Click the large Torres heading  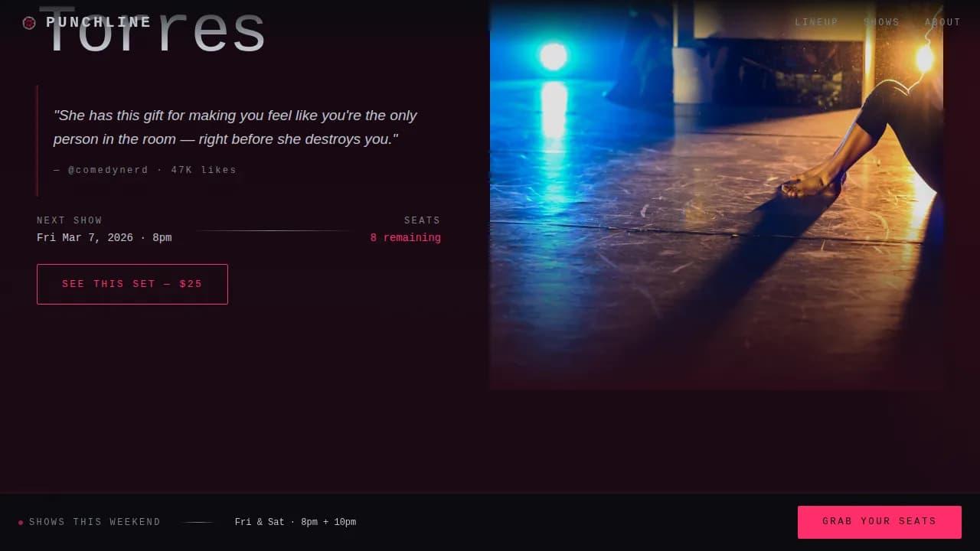click(157, 31)
